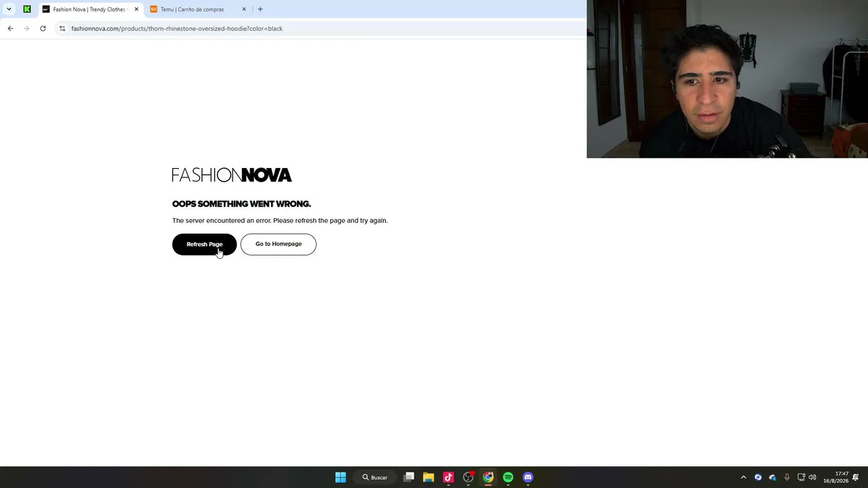Open the Buscar taskbar search box

[375, 477]
